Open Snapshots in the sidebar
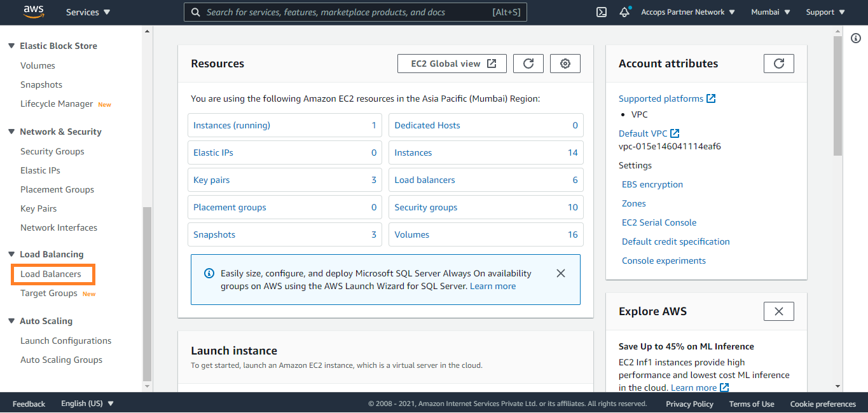Screen dimensions: 868x413 click(x=41, y=85)
